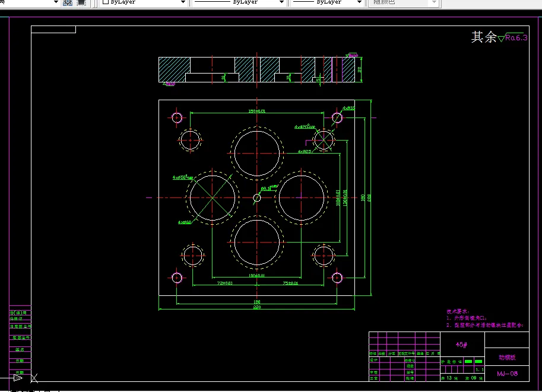The height and width of the screenshot is (392, 542).
Task: Open the ByLayer linetype control dropdown
Action: (x=239, y=2)
